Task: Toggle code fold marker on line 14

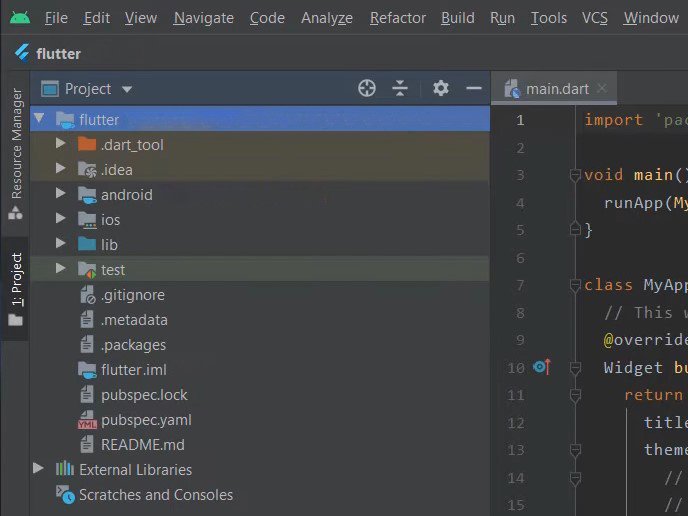Action: coord(575,478)
